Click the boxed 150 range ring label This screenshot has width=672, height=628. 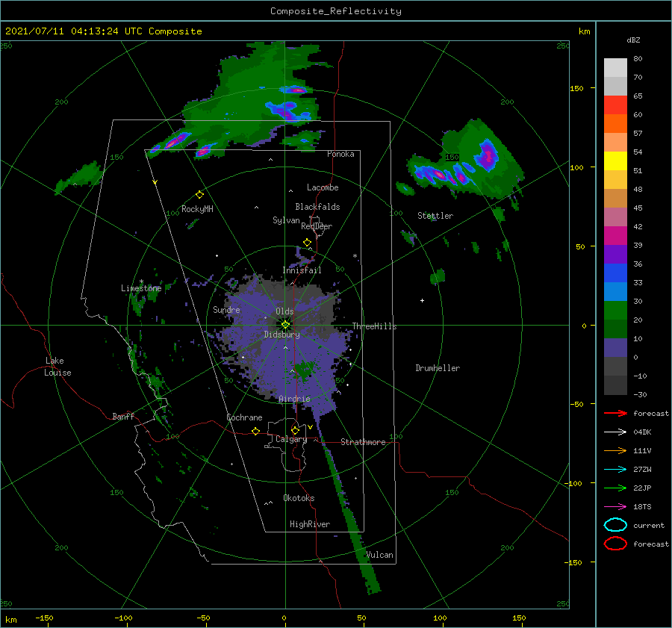coord(452,157)
